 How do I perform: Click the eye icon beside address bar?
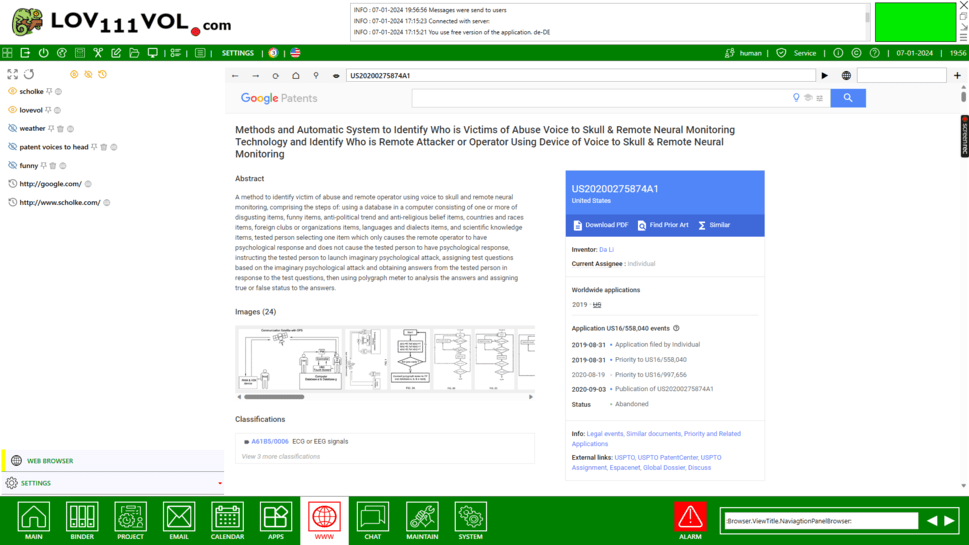point(336,75)
